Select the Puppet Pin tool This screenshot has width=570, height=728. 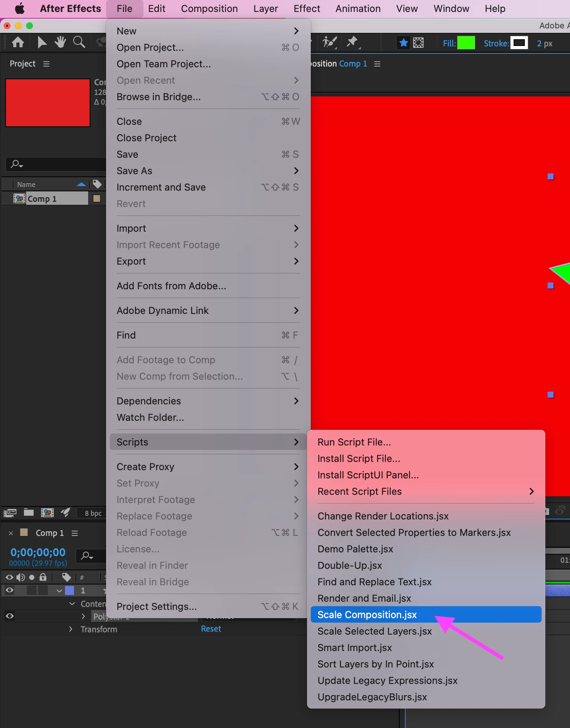352,42
